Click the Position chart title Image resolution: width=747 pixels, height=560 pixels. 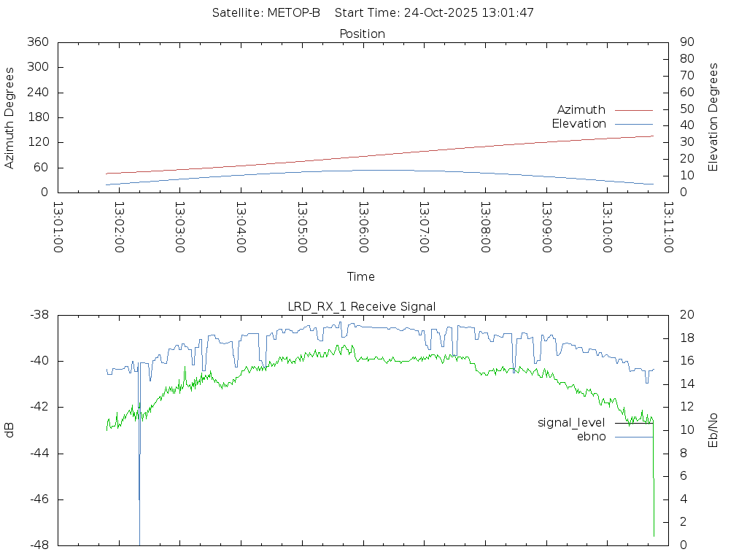pyautogui.click(x=363, y=34)
